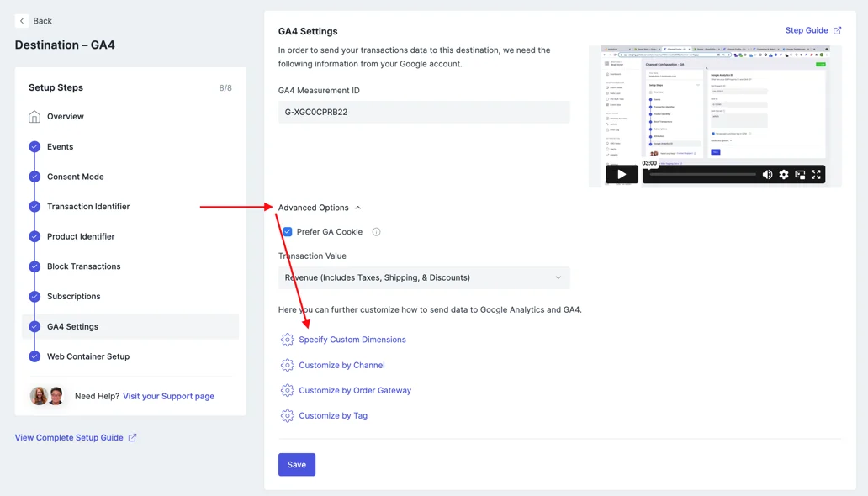Enable picture-in-picture on the video
Viewport: 868px width, 496px height.
(x=800, y=174)
